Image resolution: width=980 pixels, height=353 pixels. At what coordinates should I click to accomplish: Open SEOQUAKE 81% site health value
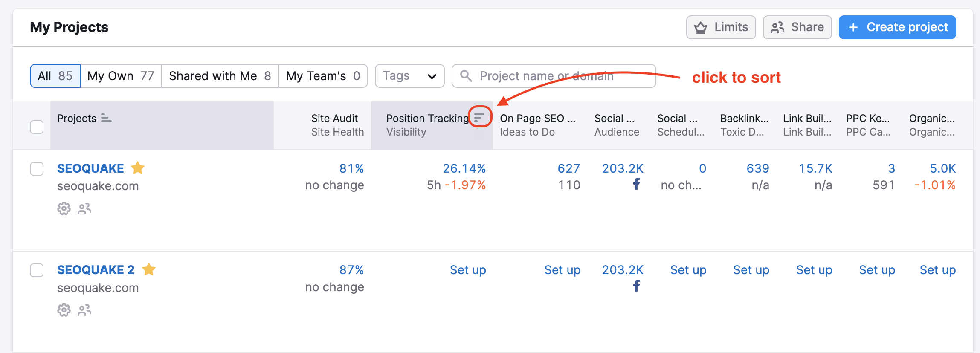click(351, 168)
